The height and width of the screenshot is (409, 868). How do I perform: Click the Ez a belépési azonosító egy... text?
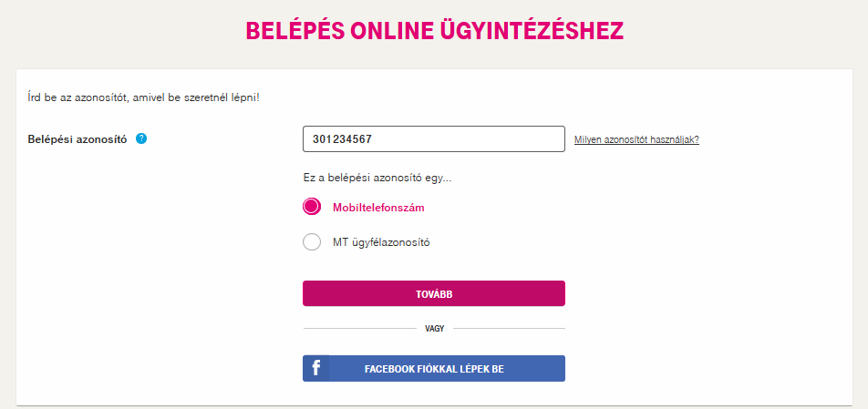point(377,178)
